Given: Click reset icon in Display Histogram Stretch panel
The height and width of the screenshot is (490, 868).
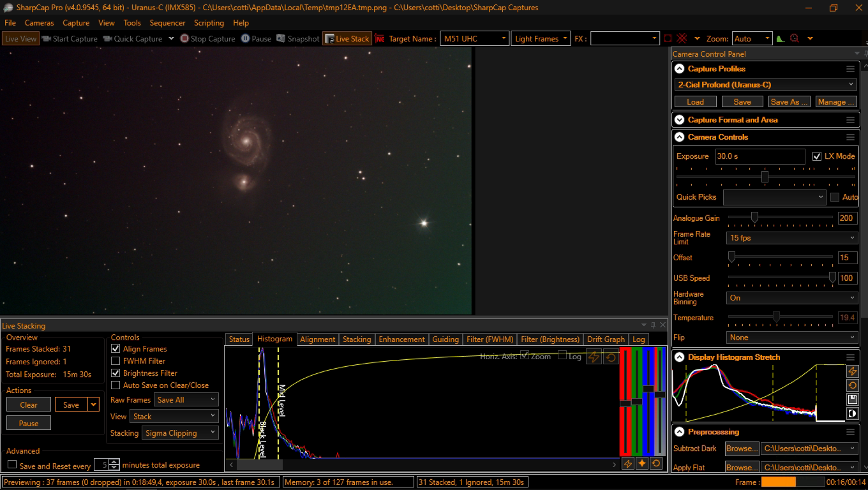Looking at the screenshot, I should (852, 385).
